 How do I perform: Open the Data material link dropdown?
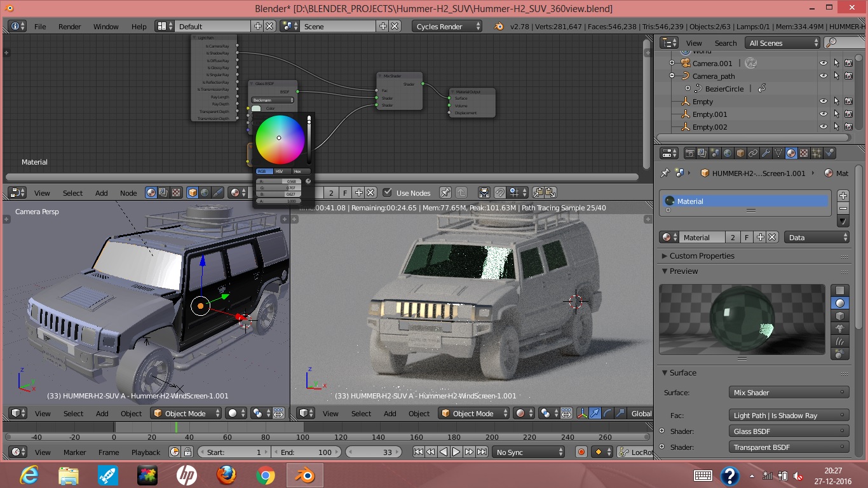coord(817,237)
